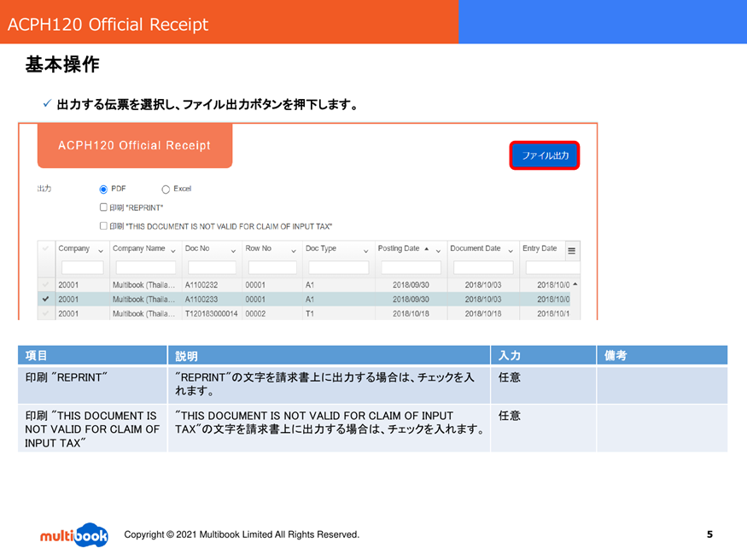Viewport: 747px width, 560px height.
Task: Click the Doc No cell A1100233
Action: [201, 299]
